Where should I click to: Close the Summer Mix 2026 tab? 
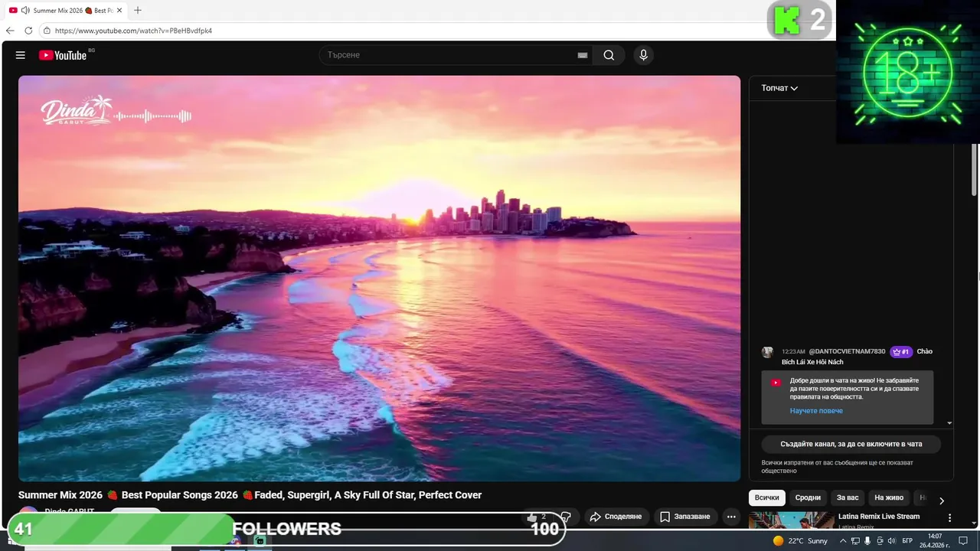tap(119, 10)
